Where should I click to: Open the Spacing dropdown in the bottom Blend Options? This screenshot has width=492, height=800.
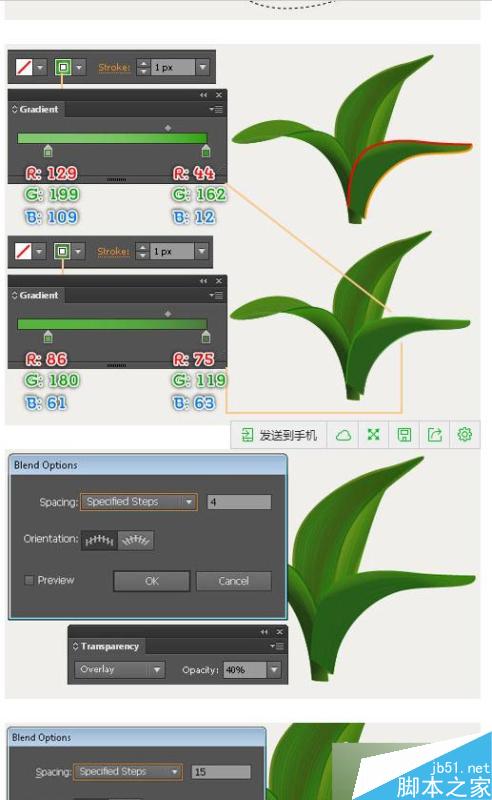point(128,771)
